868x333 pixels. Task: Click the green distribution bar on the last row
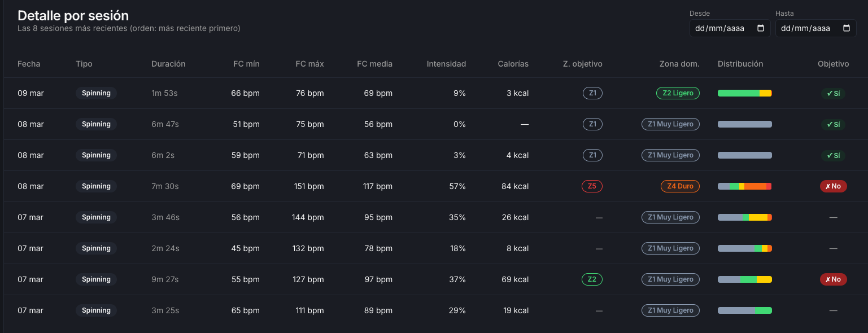[x=744, y=310]
